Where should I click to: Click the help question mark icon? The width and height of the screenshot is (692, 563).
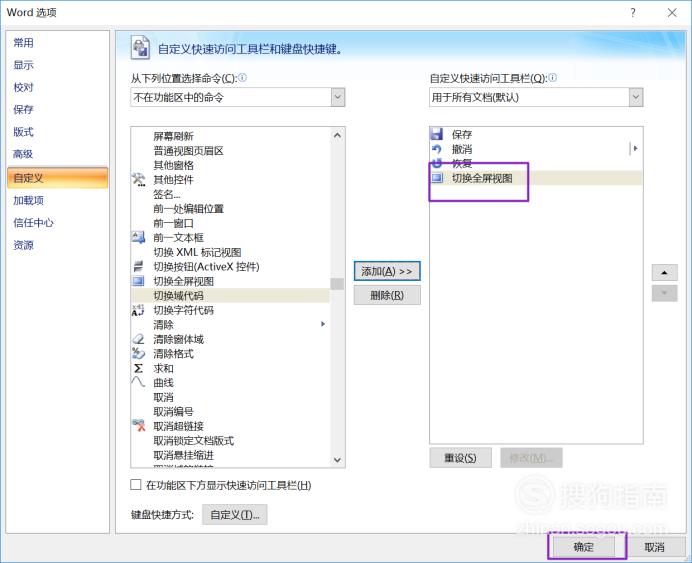click(x=633, y=12)
